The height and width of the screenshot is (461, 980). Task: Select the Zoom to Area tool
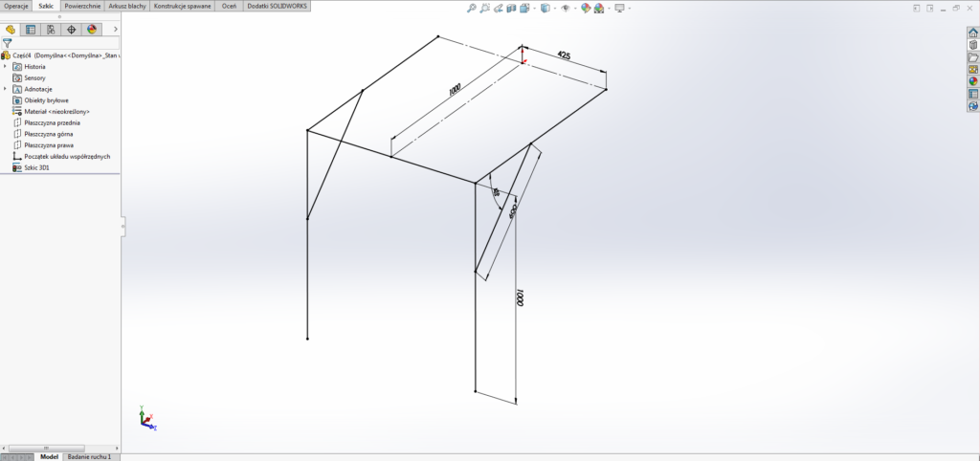485,8
